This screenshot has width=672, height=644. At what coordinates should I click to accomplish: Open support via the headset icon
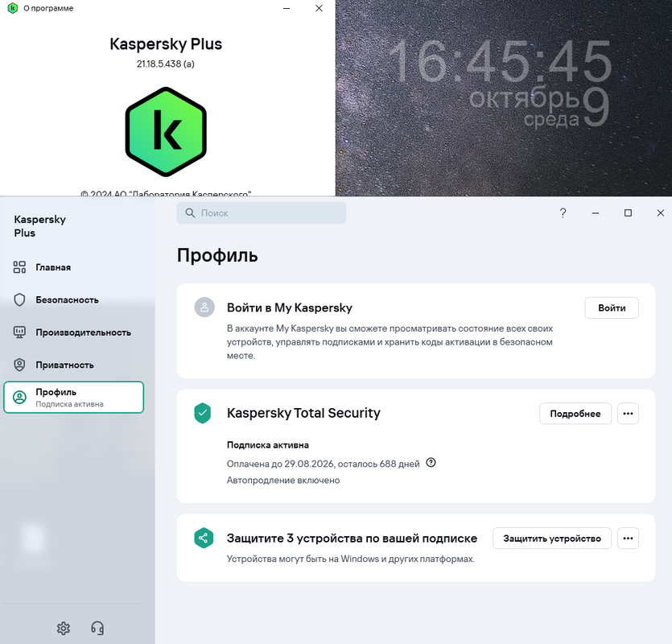[x=97, y=628]
